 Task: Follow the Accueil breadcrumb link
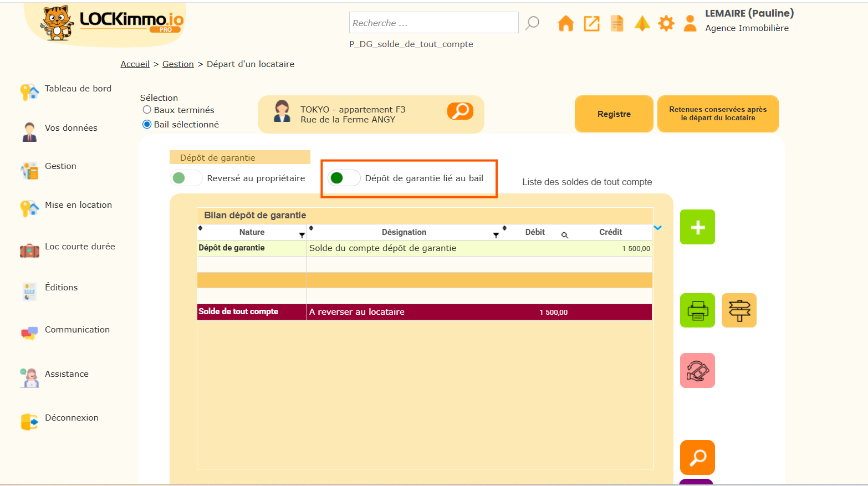135,64
